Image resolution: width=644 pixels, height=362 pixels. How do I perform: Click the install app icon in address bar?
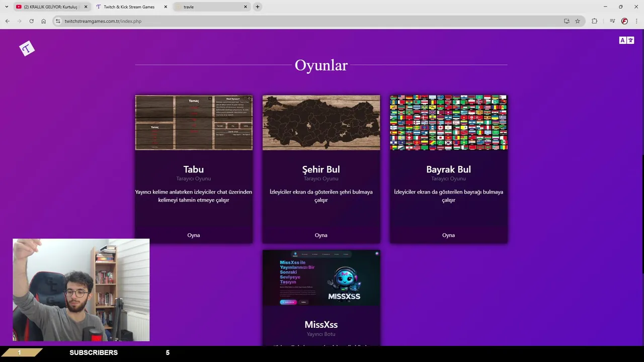click(x=567, y=21)
